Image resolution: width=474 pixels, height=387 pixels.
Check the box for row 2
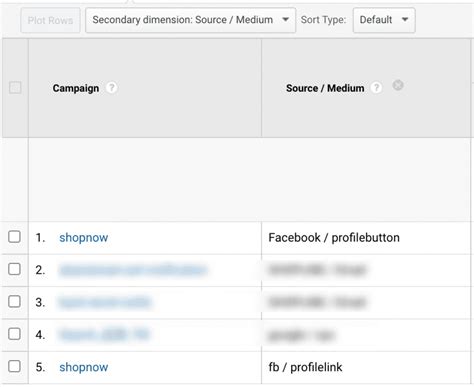pos(14,269)
